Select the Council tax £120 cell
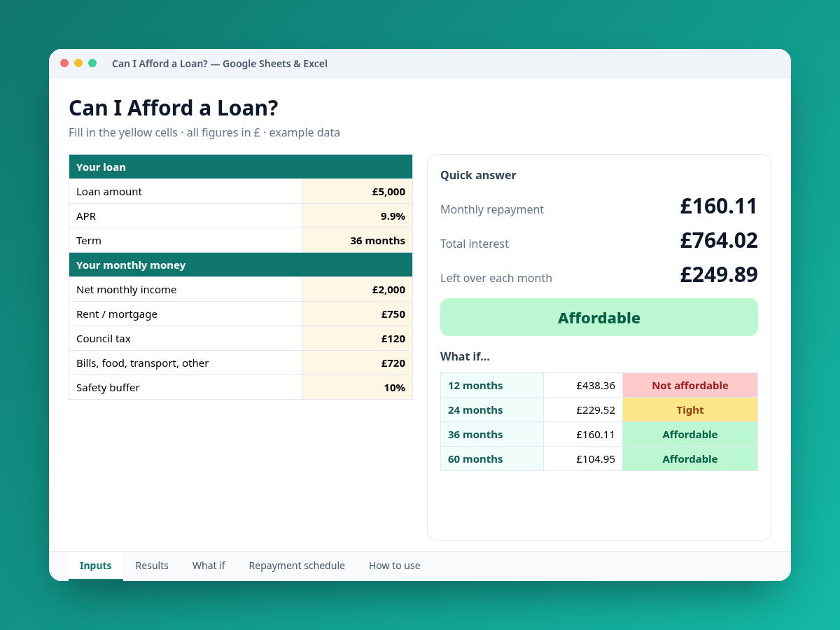This screenshot has width=840, height=630. (357, 338)
